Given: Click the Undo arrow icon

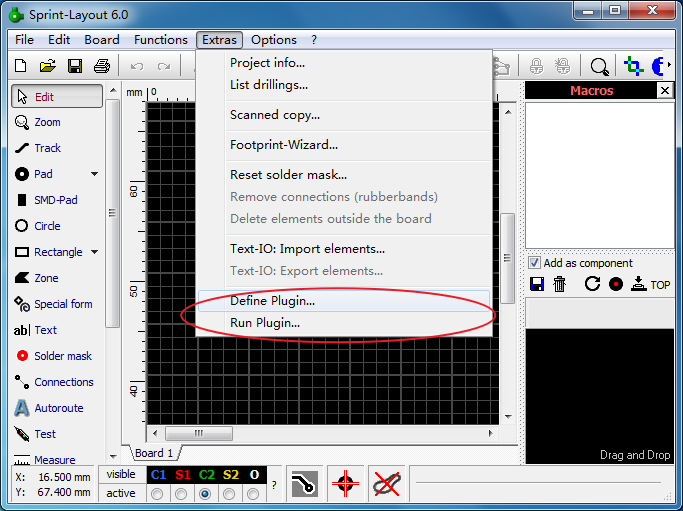Looking at the screenshot, I should pos(137,67).
